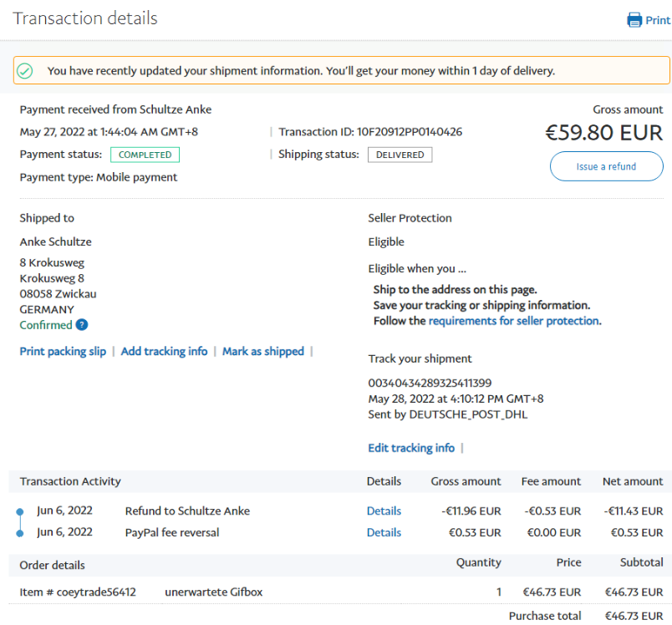The image size is (672, 625).
Task: Click the timeline dot beside the refund entry
Action: [x=20, y=511]
